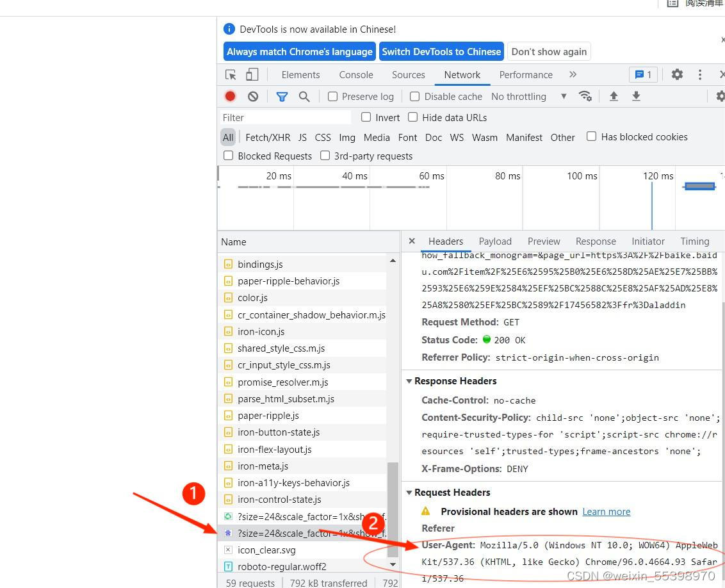Open DevTools settings gear
Viewport: 725px width, 588px height.
pyautogui.click(x=677, y=74)
